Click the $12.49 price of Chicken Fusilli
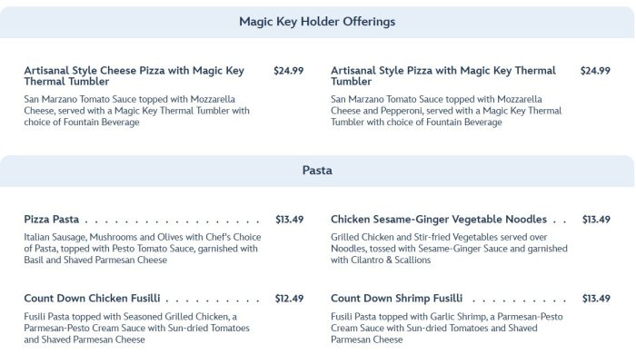636x364 pixels. pyautogui.click(x=290, y=298)
